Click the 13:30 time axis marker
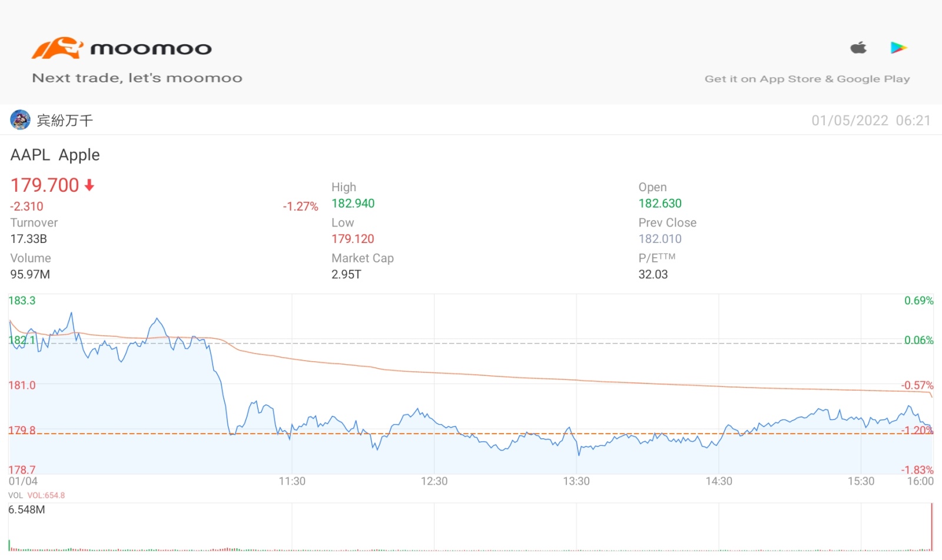 576,481
